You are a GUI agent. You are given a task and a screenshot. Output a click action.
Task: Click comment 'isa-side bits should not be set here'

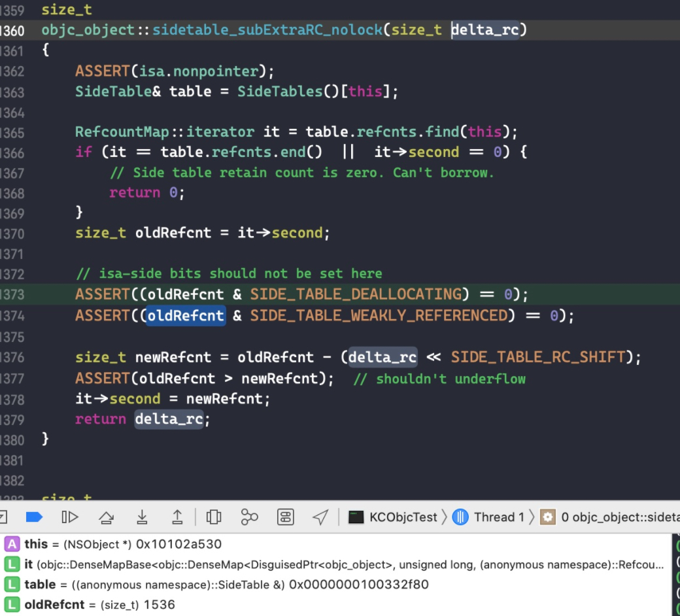click(x=229, y=274)
